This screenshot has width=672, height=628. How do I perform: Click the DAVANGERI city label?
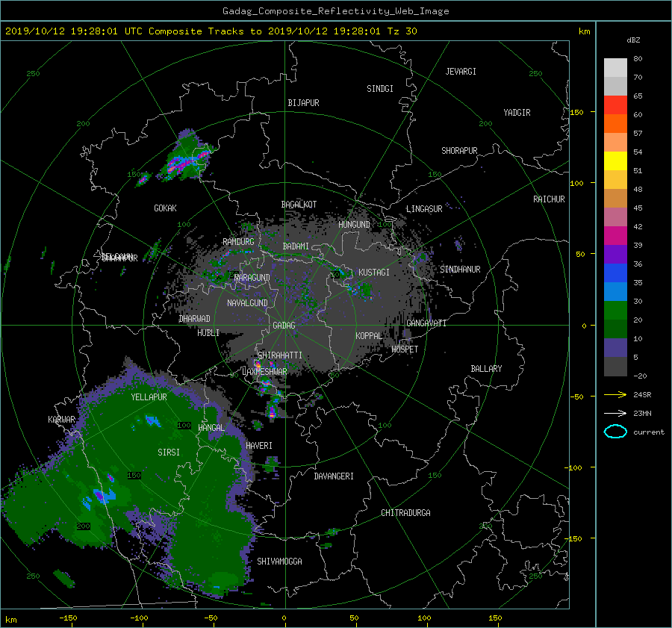334,476
